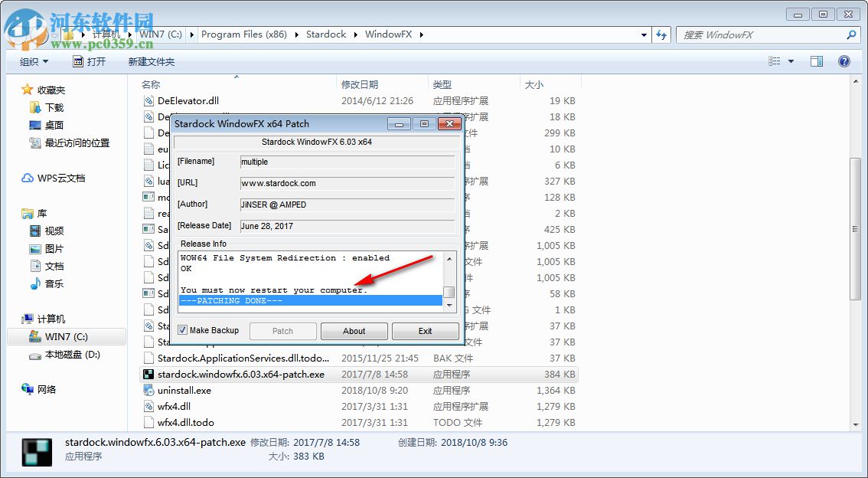Navigate to Stardock via the breadcrumb bar
Image resolution: width=868 pixels, height=478 pixels.
click(326, 34)
